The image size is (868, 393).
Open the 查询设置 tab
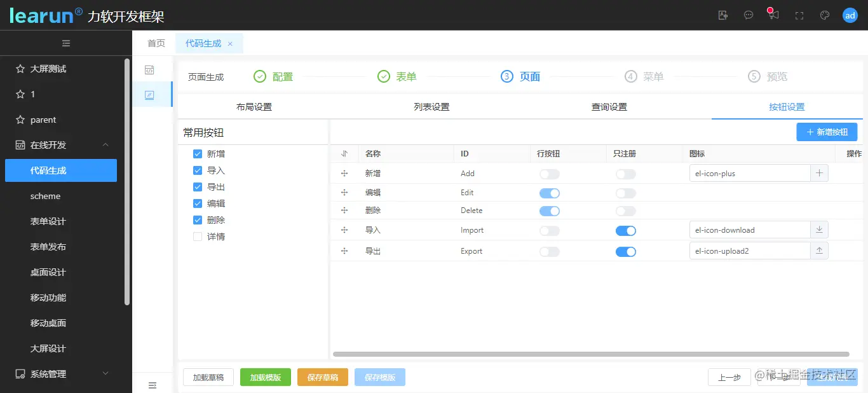[609, 107]
